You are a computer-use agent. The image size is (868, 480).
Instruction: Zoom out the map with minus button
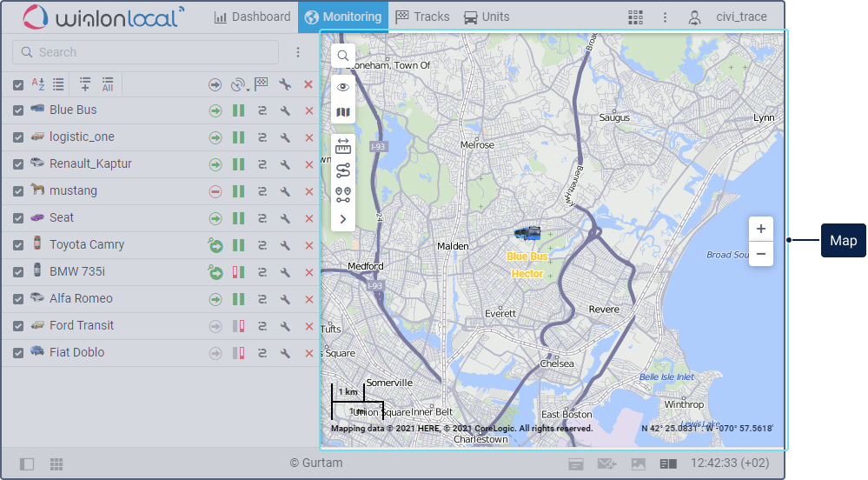(761, 254)
